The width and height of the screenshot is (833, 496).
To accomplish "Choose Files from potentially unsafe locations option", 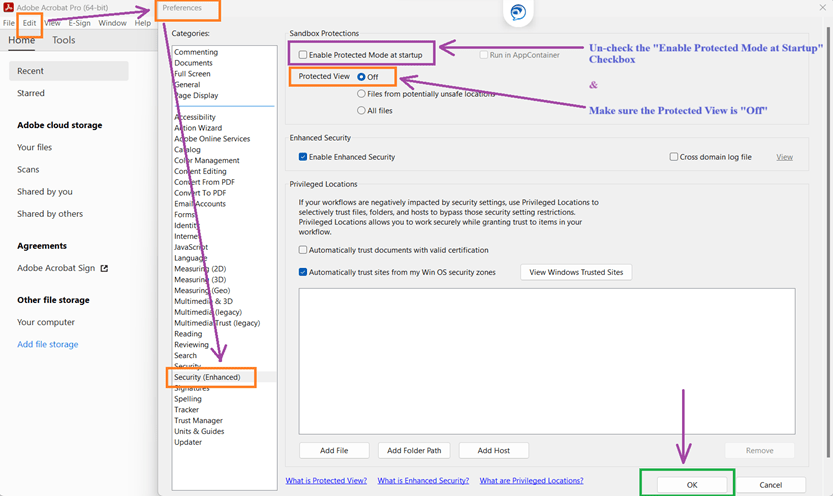I will (361, 94).
